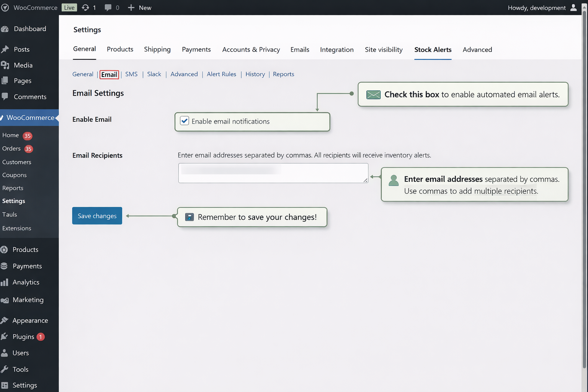Expand the Howdy, development account menu

click(537, 7)
